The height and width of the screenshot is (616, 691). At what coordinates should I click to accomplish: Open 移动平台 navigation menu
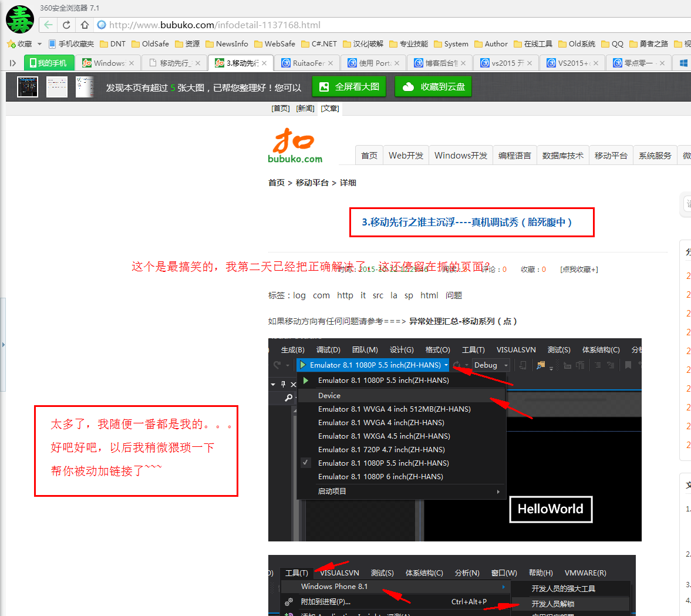pos(611,155)
